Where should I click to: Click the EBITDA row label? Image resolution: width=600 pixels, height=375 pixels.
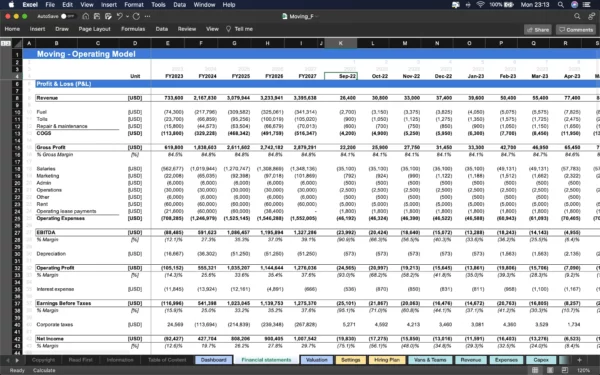pos(46,232)
